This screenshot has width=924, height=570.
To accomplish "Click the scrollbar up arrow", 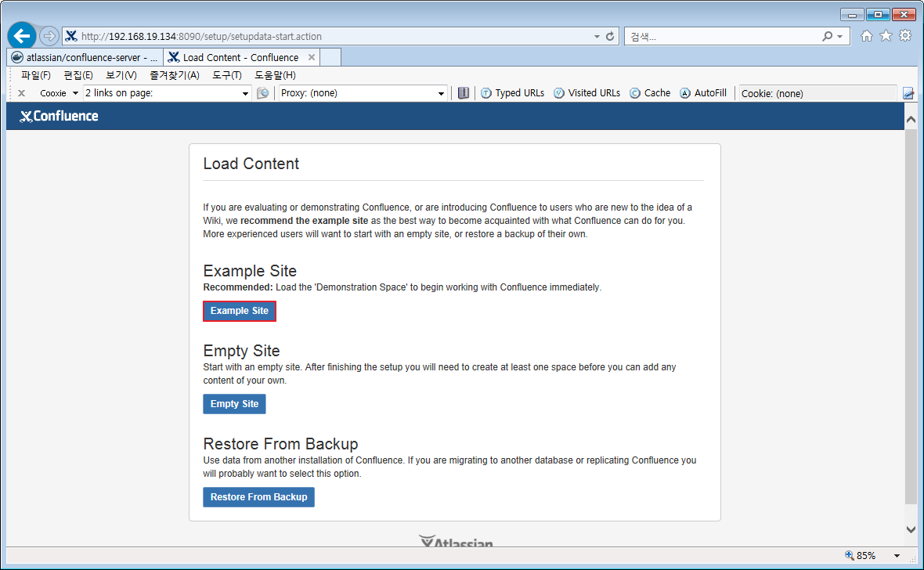I will pyautogui.click(x=911, y=120).
